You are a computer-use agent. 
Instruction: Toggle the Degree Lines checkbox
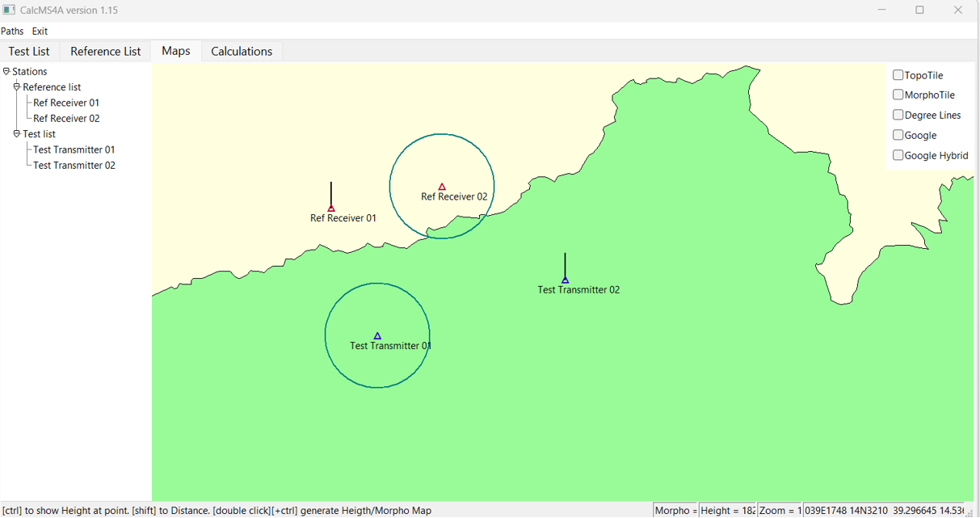[898, 115]
